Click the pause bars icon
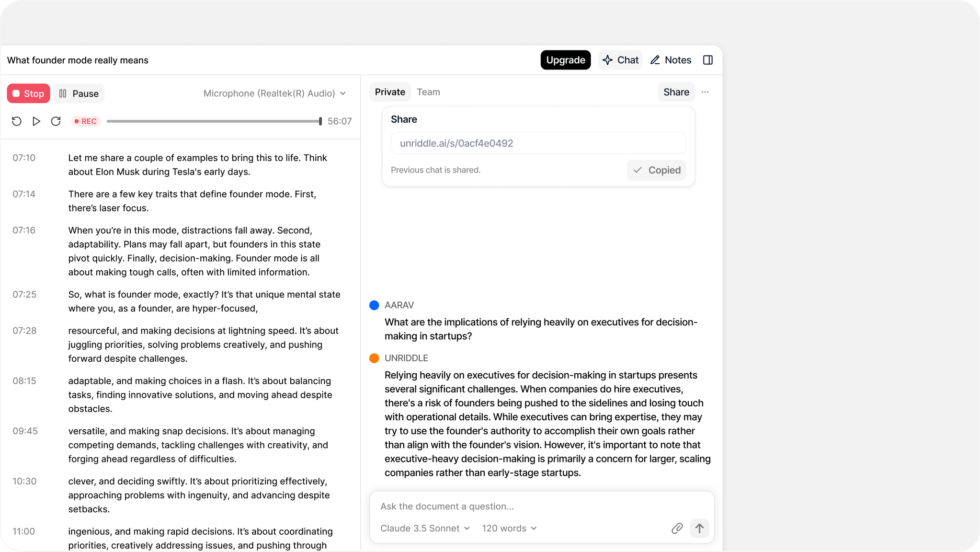Image resolution: width=980 pixels, height=552 pixels. (x=63, y=93)
